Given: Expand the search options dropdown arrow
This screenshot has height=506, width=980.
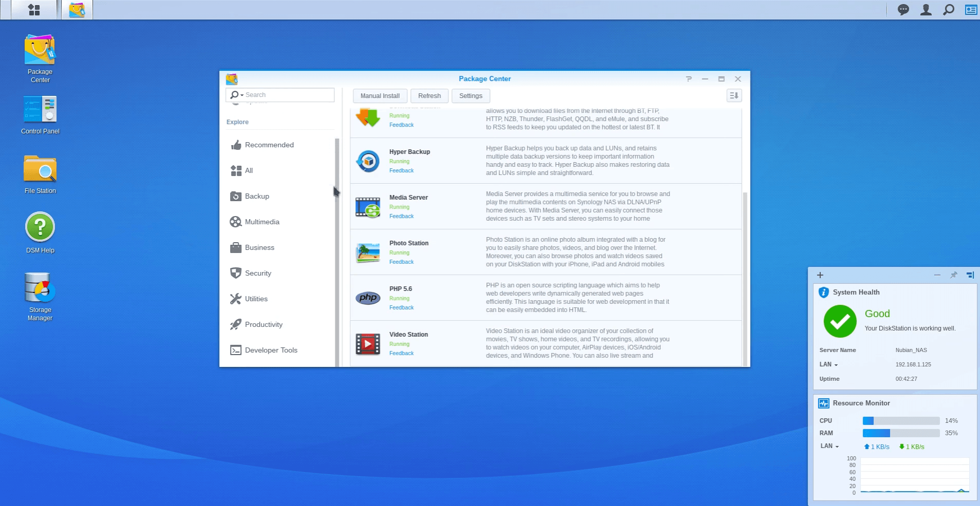Looking at the screenshot, I should (242, 95).
